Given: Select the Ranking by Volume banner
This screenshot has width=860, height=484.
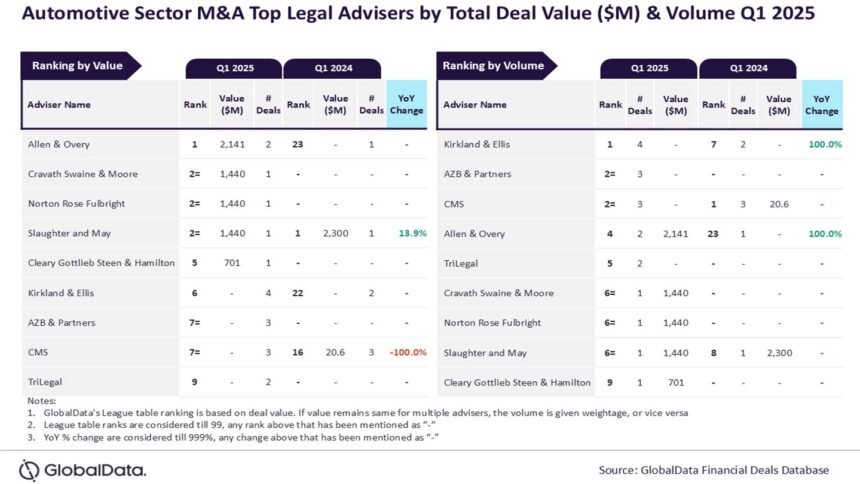Looking at the screenshot, I should point(496,66).
